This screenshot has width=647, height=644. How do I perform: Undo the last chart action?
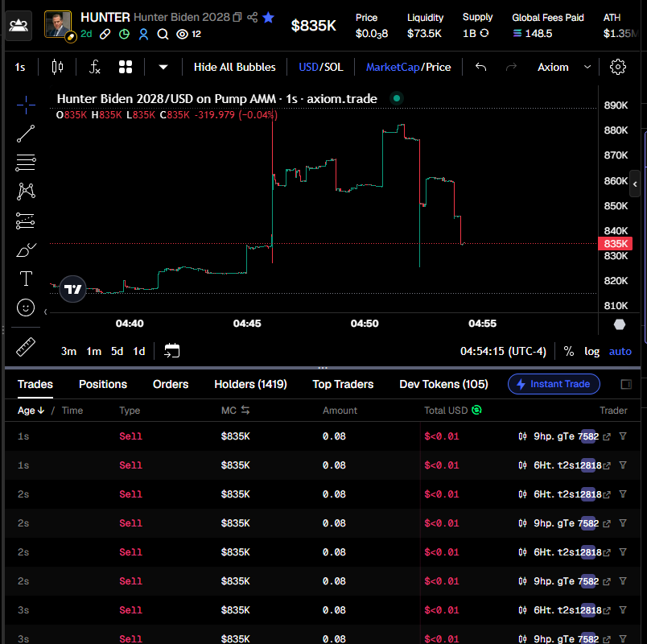point(480,67)
